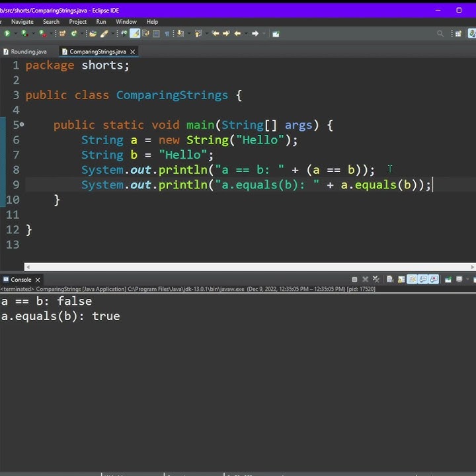The height and width of the screenshot is (476, 476).
Task: Open dropdown next to New Java Class
Action: click(x=82, y=34)
